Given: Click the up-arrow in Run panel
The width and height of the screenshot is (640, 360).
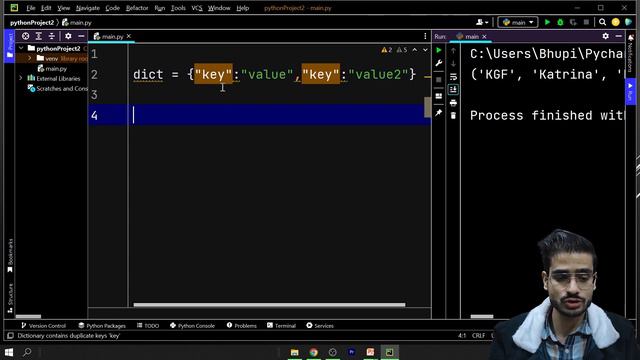Looking at the screenshot, I should click(x=453, y=51).
